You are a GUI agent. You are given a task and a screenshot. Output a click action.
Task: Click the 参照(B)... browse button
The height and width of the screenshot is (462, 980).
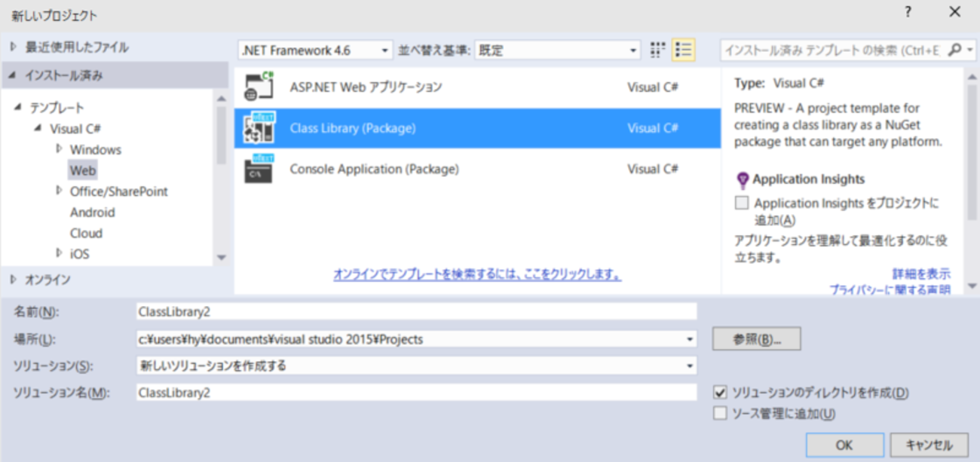click(756, 339)
